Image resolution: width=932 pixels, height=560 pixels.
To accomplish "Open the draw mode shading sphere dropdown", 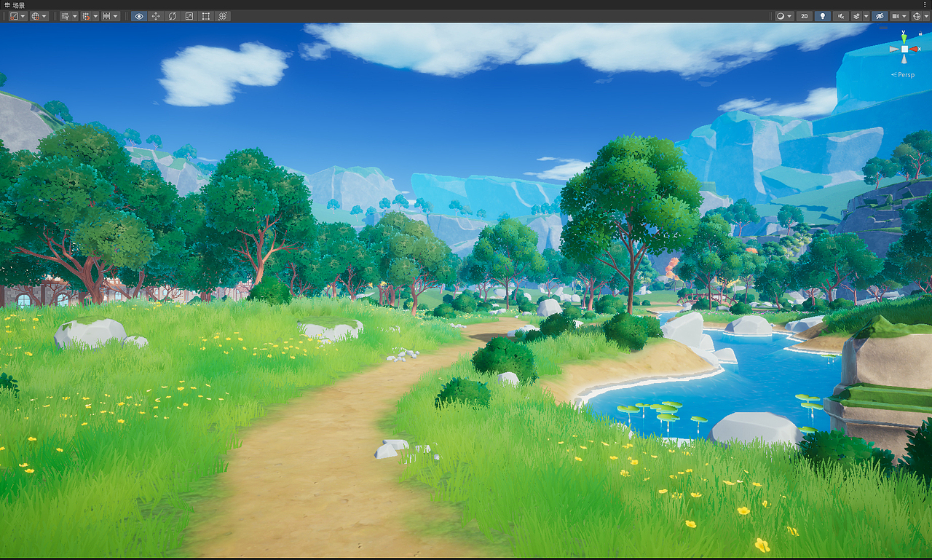I will point(785,16).
